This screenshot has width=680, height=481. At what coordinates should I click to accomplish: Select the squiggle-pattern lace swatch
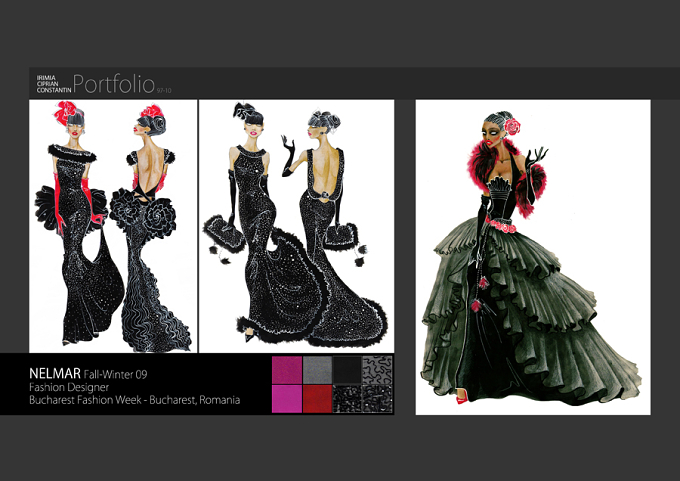coord(377,370)
